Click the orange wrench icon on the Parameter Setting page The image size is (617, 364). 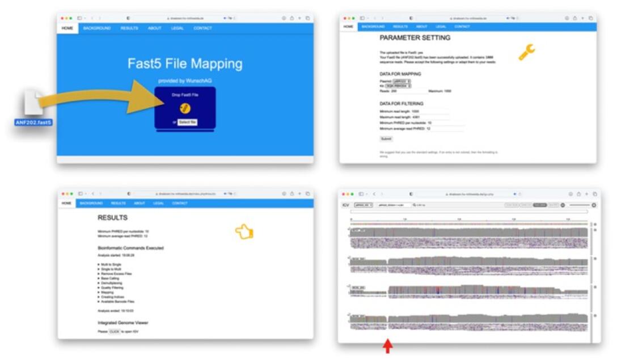tap(526, 52)
